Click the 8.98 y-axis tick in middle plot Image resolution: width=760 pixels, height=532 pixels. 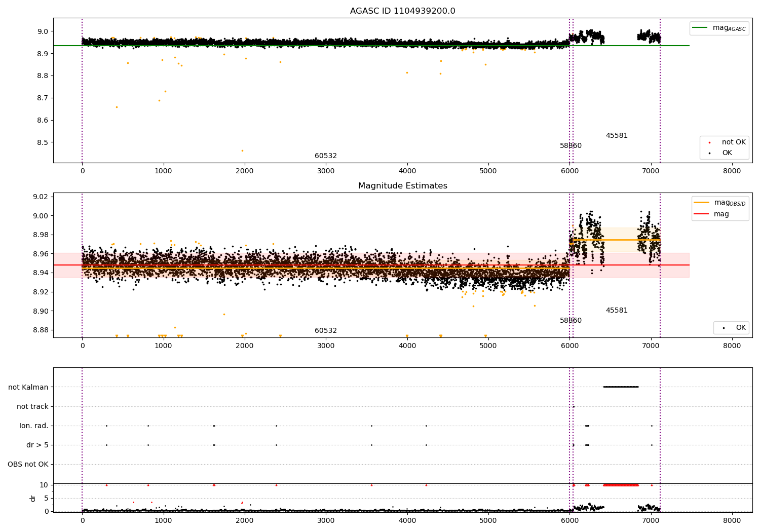tap(41, 235)
